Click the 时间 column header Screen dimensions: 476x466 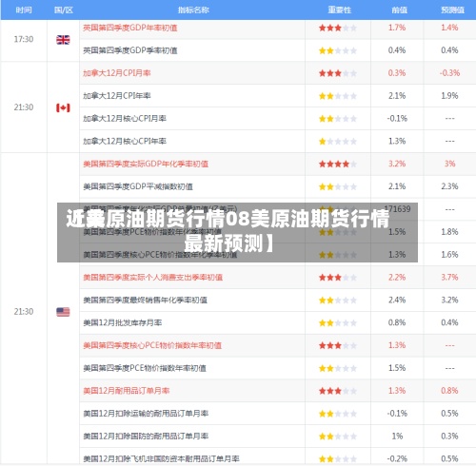(x=24, y=10)
